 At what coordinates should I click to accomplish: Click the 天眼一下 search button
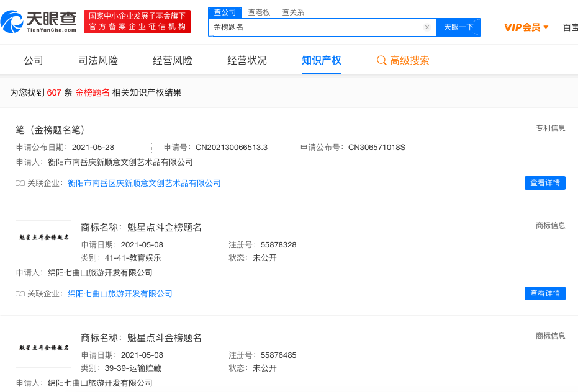[459, 27]
